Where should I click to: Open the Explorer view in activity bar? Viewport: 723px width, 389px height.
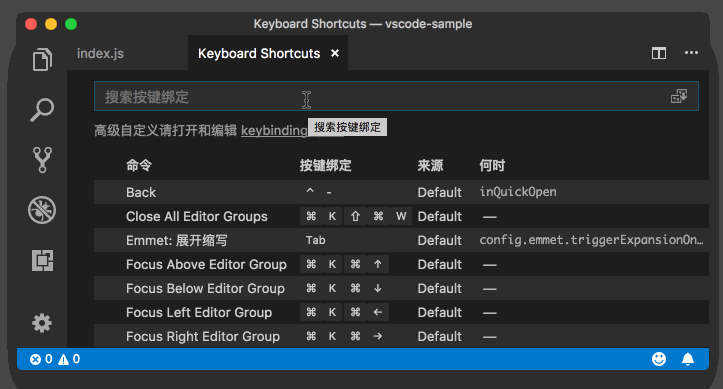click(42, 60)
